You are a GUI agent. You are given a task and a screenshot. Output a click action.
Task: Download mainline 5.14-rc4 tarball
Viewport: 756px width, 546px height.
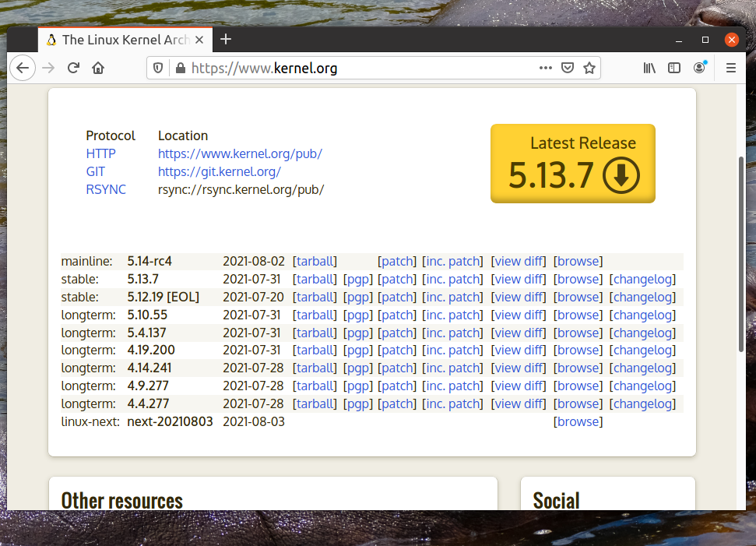click(315, 261)
